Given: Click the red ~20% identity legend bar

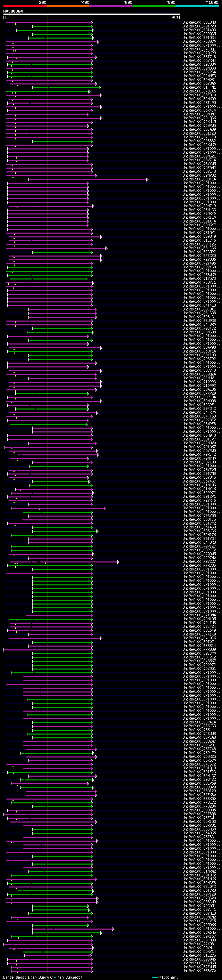Looking at the screenshot, I should click(x=25, y=6).
